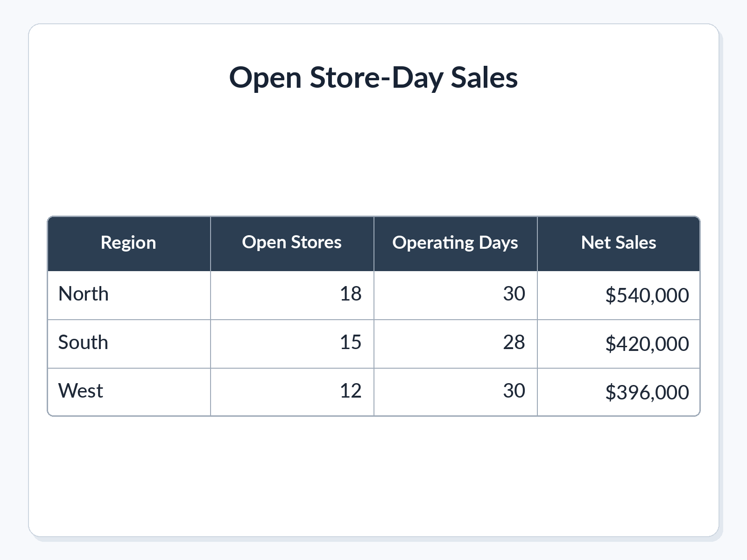This screenshot has height=560, width=747.
Task: Click the South region cell
Action: point(129,343)
